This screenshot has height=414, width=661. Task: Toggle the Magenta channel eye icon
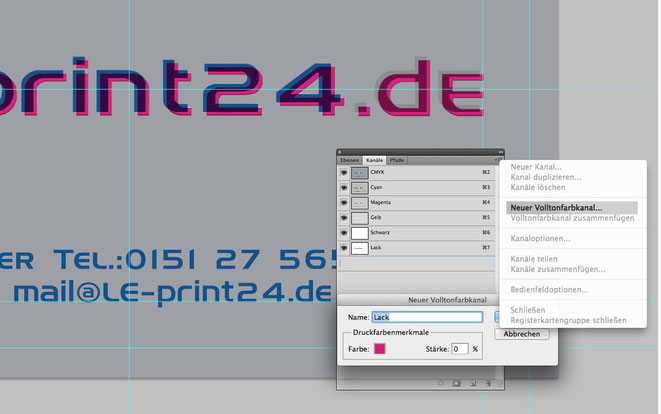pyautogui.click(x=344, y=203)
